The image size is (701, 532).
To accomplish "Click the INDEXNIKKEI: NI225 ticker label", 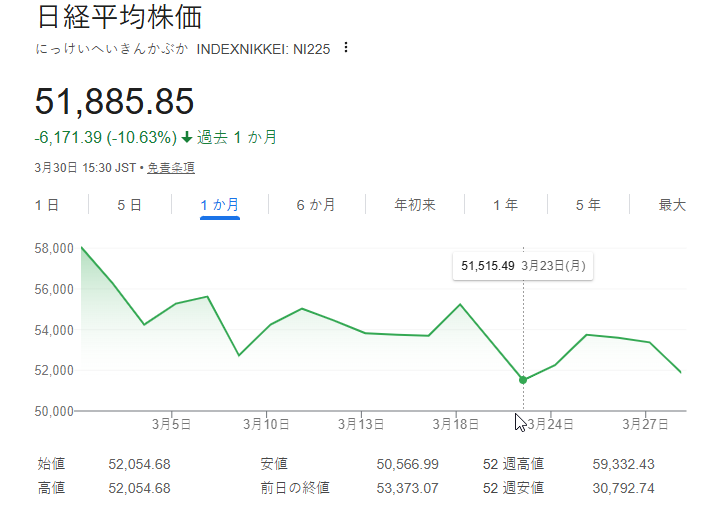I will coord(263,49).
